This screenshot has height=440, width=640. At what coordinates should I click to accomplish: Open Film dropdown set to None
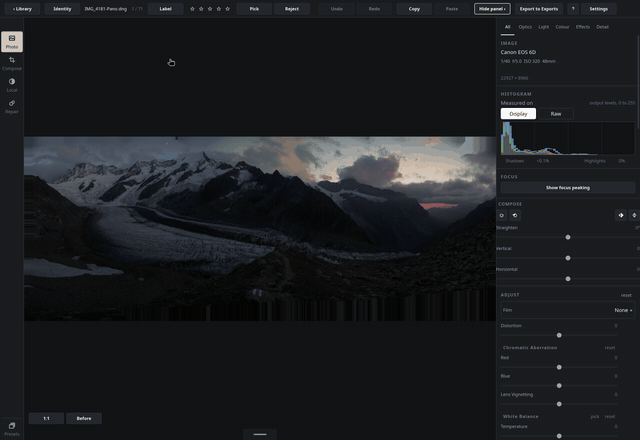pos(568,310)
